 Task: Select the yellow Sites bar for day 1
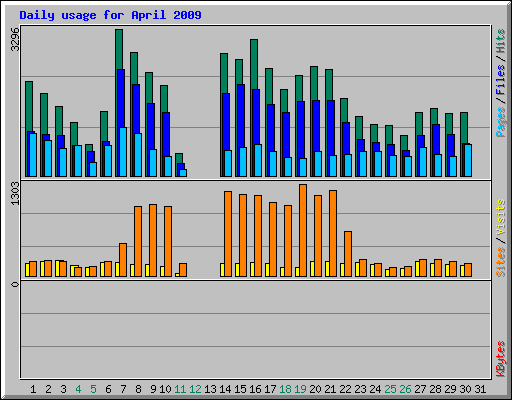[27, 270]
